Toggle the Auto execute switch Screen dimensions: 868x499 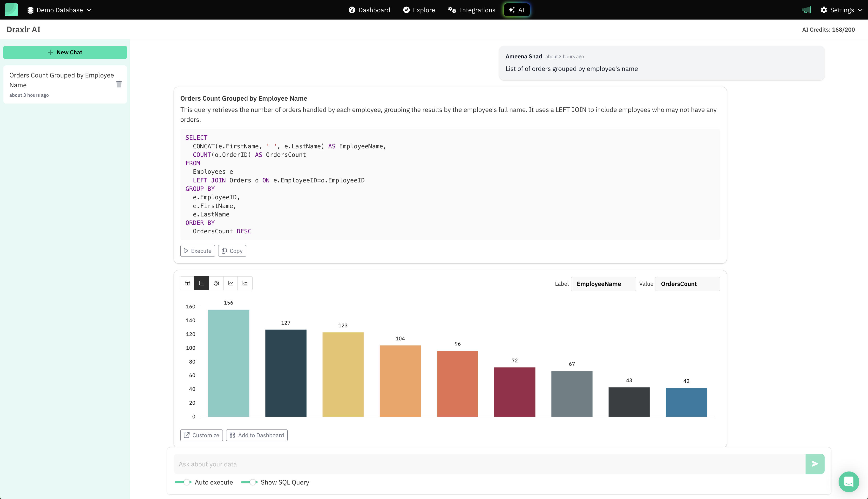click(183, 482)
